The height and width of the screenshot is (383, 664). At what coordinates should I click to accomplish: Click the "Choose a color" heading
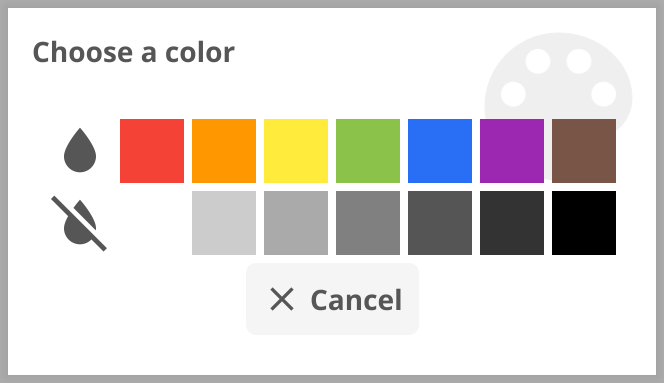pyautogui.click(x=133, y=53)
